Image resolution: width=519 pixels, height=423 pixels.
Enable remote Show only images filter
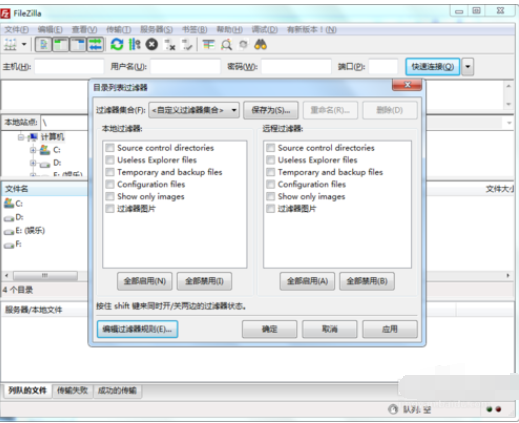click(270, 196)
